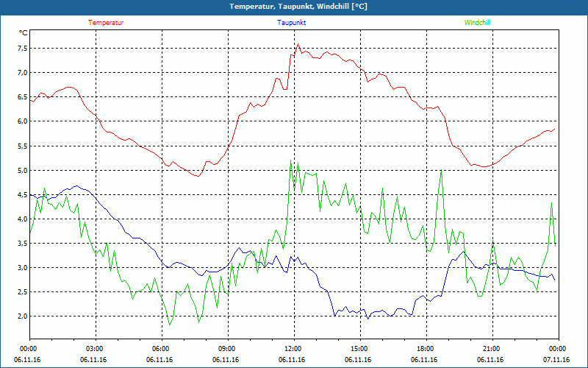The image size is (588, 368).
Task: Select the 12:00 time axis label
Action: click(293, 349)
